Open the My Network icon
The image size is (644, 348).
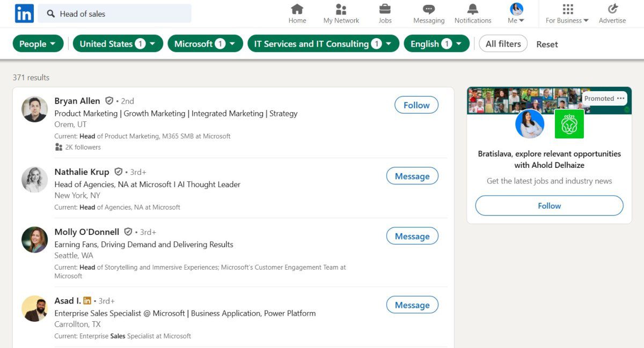point(341,9)
